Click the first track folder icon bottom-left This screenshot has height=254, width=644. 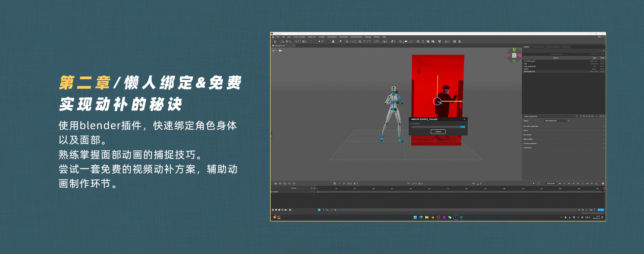point(273,210)
